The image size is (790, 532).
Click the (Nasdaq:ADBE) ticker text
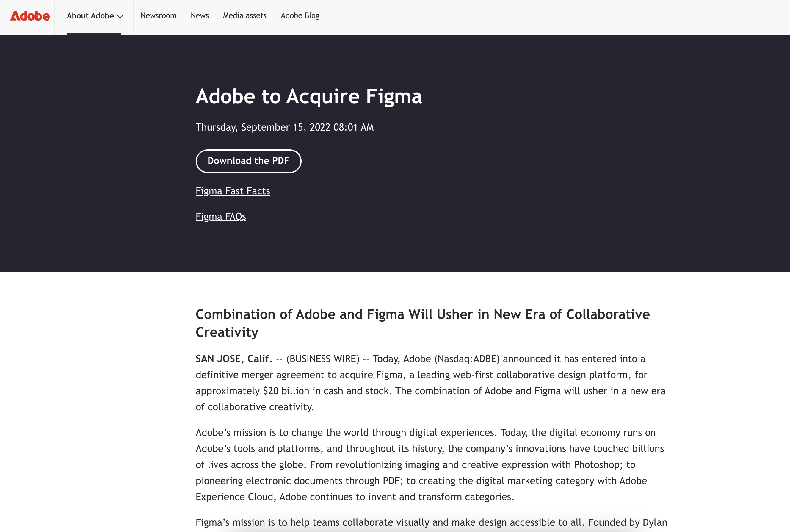click(x=467, y=359)
